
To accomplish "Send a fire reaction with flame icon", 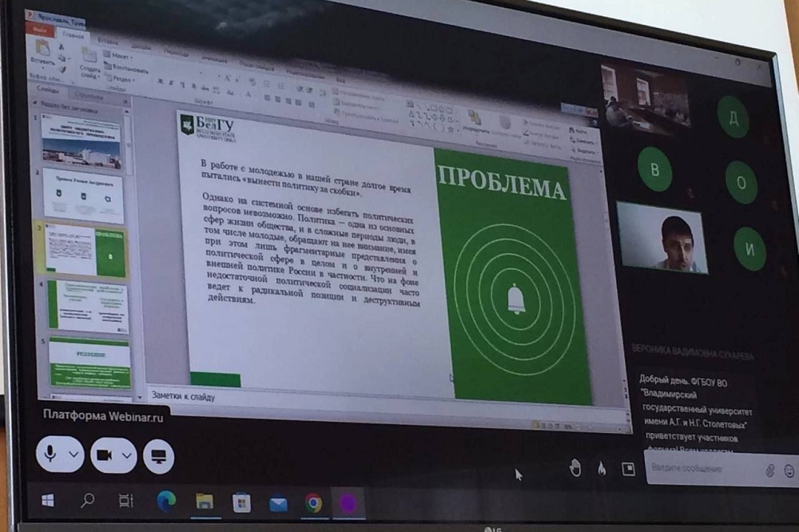I will pos(601,469).
